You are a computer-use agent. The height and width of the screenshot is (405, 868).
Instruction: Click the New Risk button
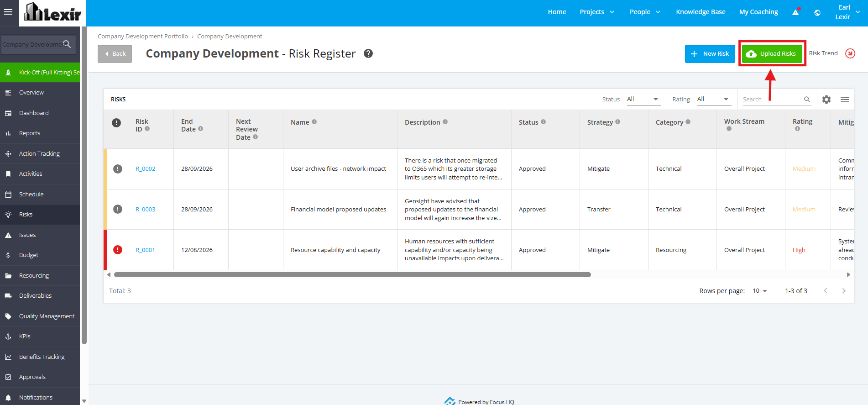710,54
